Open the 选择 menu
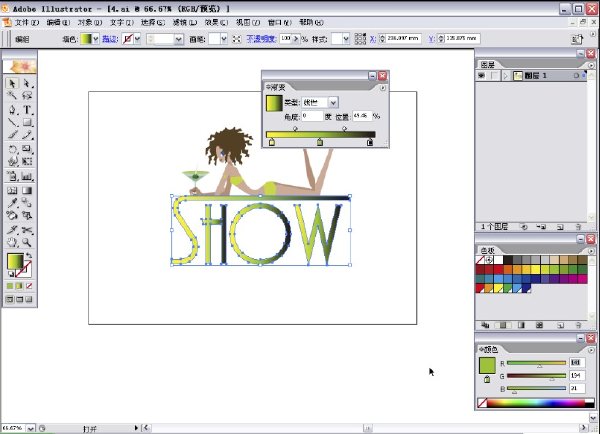The height and width of the screenshot is (434, 600). (x=153, y=23)
